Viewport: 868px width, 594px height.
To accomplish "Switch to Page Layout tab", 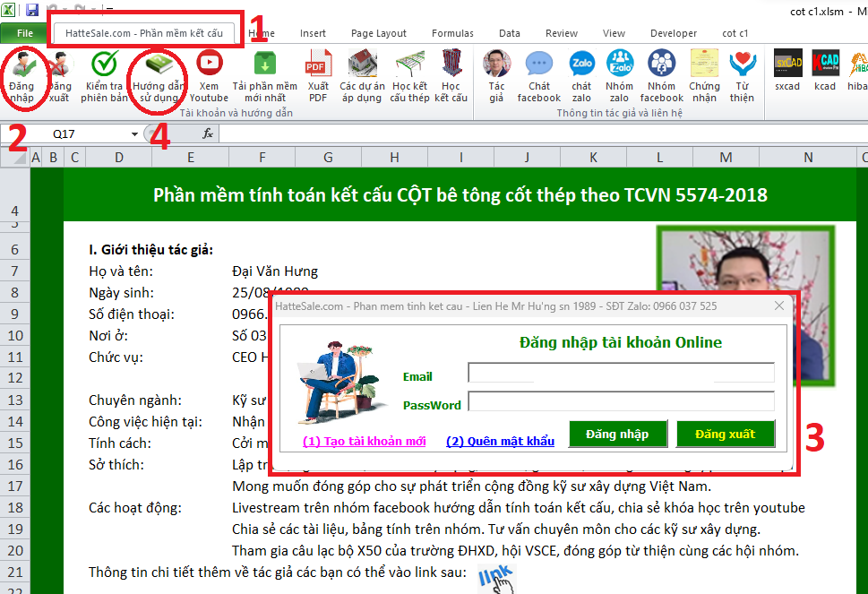I will click(x=379, y=33).
